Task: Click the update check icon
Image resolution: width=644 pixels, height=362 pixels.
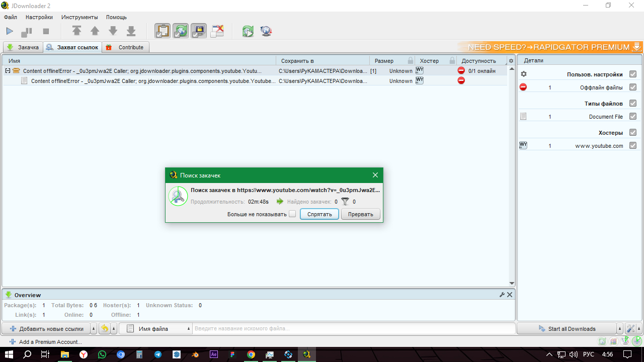Action: click(x=248, y=31)
